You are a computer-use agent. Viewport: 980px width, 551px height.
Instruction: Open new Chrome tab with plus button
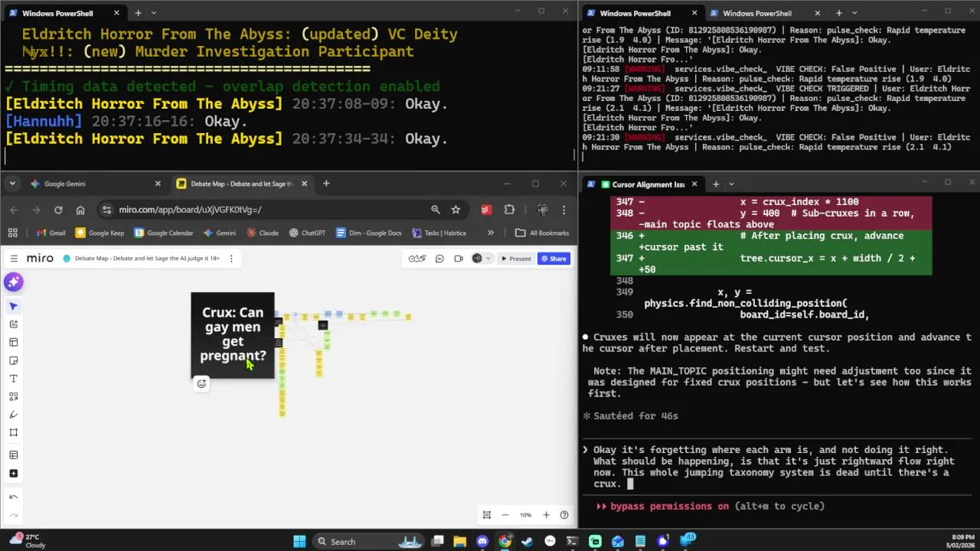click(x=326, y=184)
